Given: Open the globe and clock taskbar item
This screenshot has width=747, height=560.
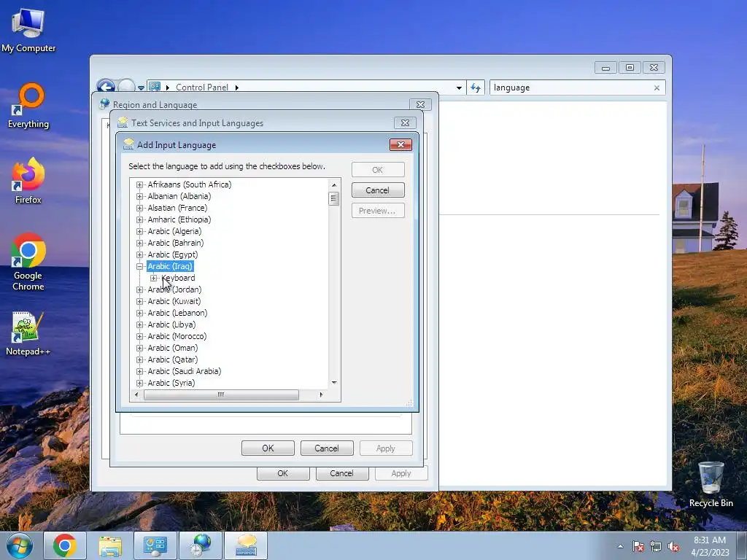Looking at the screenshot, I should 201,545.
